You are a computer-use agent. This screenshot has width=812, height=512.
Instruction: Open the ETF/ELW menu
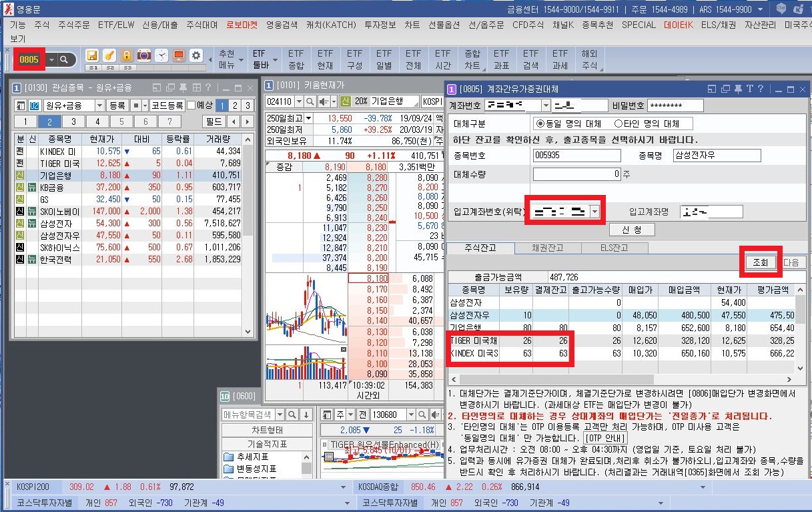(x=115, y=25)
